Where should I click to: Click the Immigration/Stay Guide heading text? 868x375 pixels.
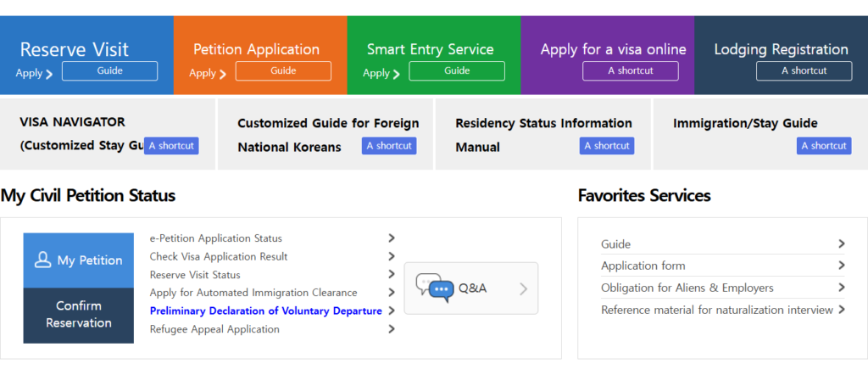click(x=745, y=123)
